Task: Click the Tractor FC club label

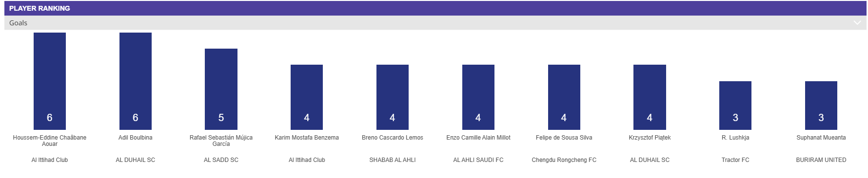Action: tap(735, 160)
